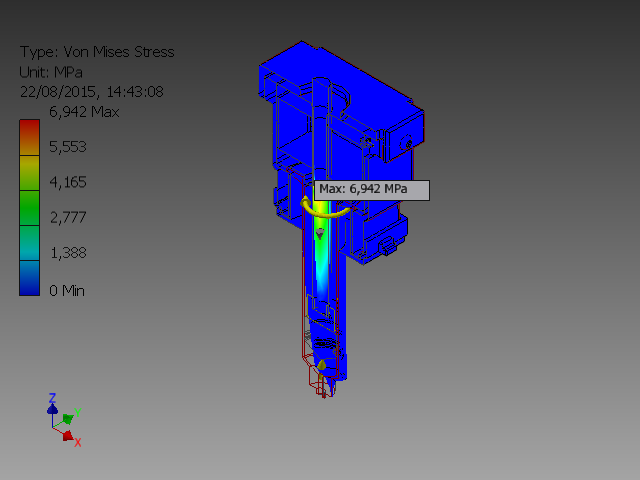Click the green band of the stress legend
Screen dimensions: 640x480
click(29, 208)
